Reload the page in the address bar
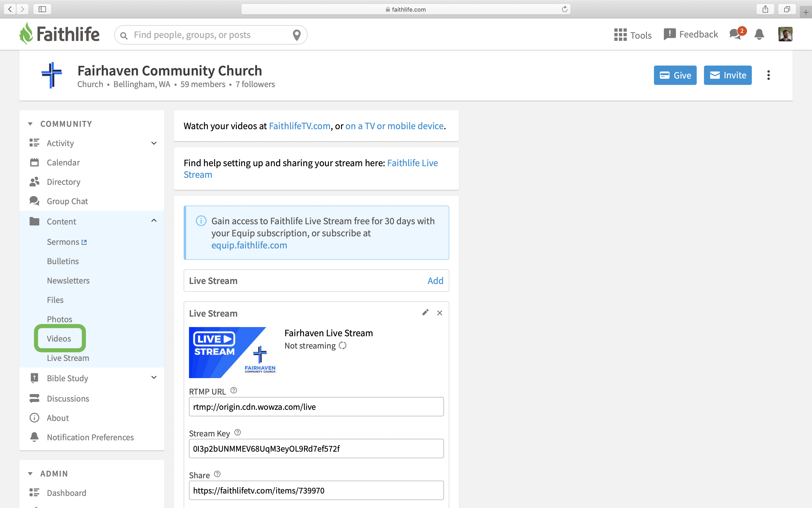Screen dimensions: 812x508 (x=564, y=9)
